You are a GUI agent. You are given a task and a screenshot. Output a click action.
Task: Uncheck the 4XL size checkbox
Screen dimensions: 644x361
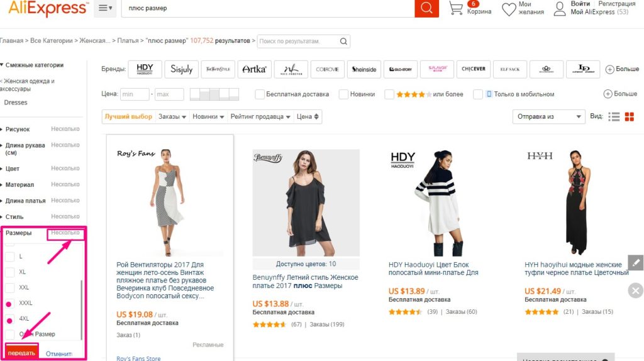(9, 319)
